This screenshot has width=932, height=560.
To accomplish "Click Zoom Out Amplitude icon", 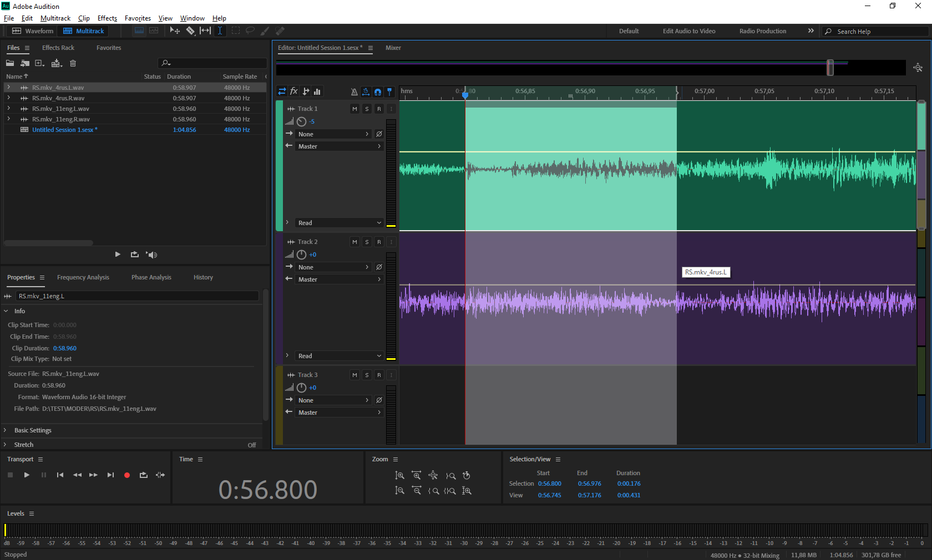I will coord(399,491).
